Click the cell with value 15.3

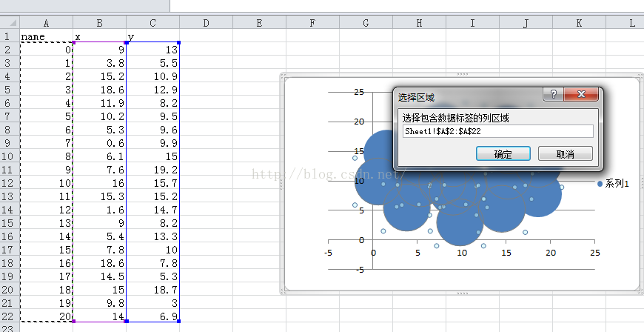pos(99,196)
